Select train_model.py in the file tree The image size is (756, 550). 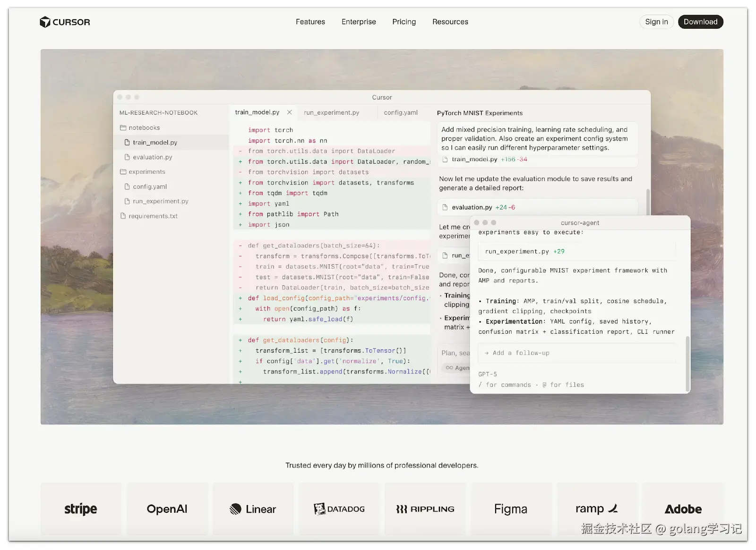pos(155,142)
